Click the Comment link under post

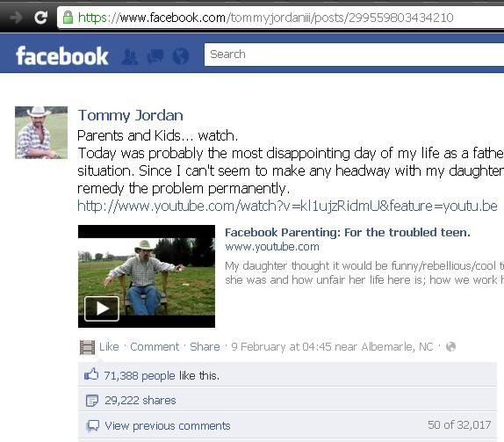pyautogui.click(x=155, y=346)
